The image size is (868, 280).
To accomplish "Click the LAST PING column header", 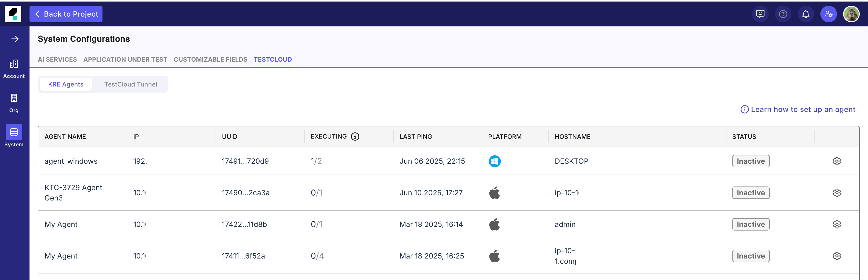I will (x=415, y=137).
